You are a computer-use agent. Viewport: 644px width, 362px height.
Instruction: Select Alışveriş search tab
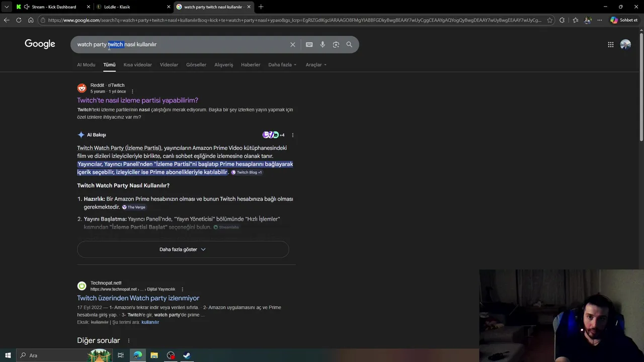click(x=224, y=65)
